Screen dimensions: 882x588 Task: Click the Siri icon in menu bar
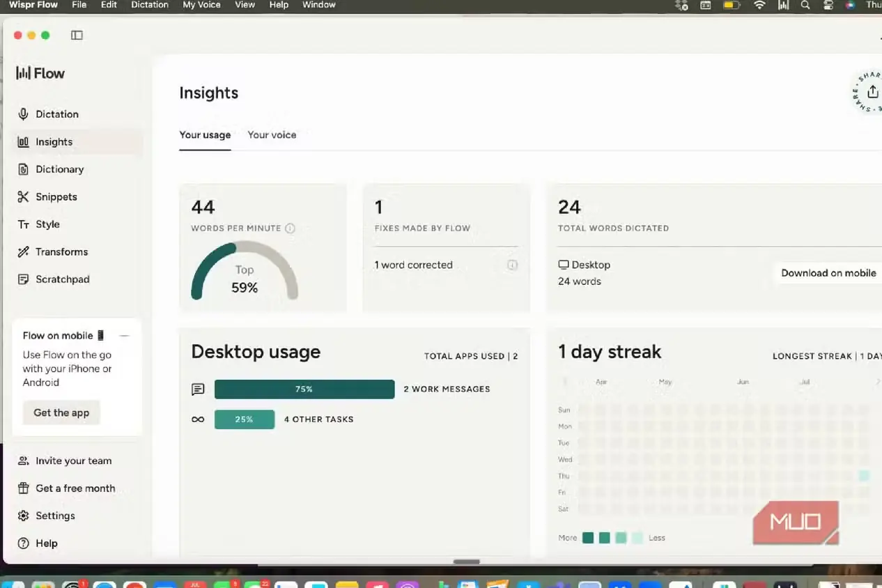coord(850,5)
